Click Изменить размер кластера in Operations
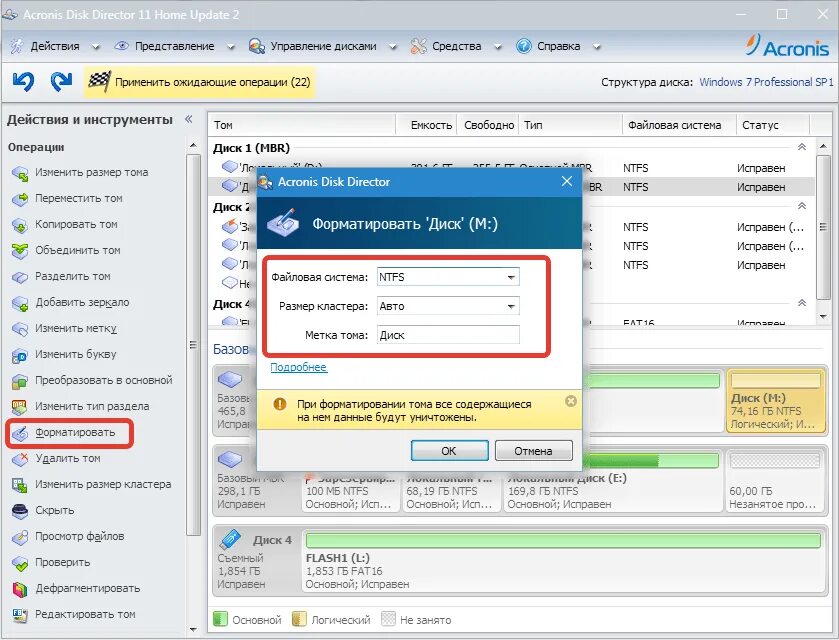839x640 pixels. pos(103,484)
